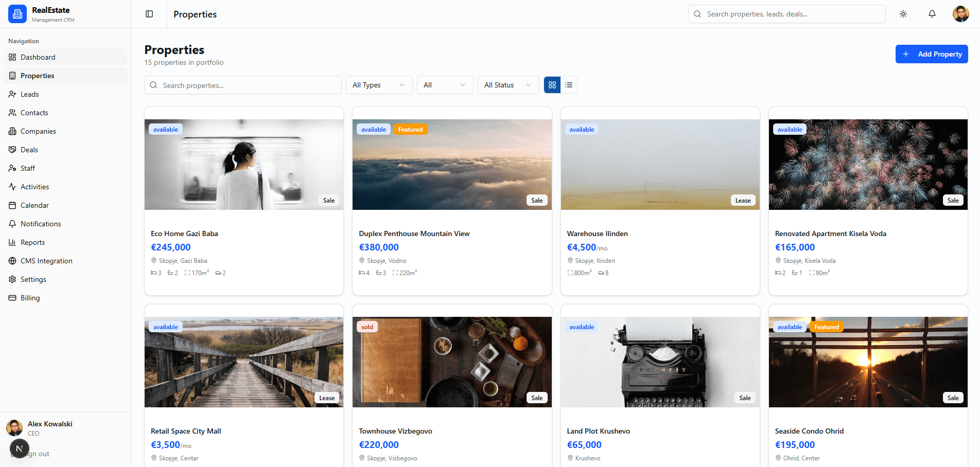The height and width of the screenshot is (467, 980).
Task: Click the Search properties filter box
Action: point(243,85)
